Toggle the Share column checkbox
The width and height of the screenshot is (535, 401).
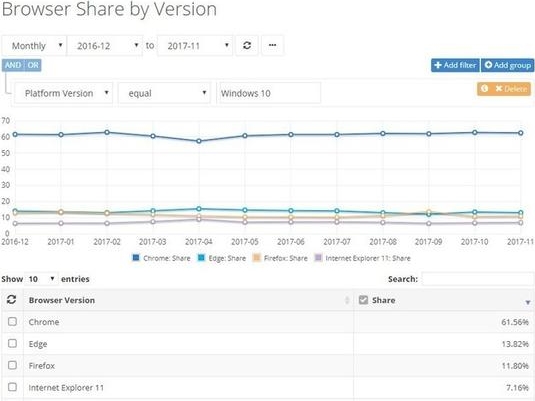[363, 300]
